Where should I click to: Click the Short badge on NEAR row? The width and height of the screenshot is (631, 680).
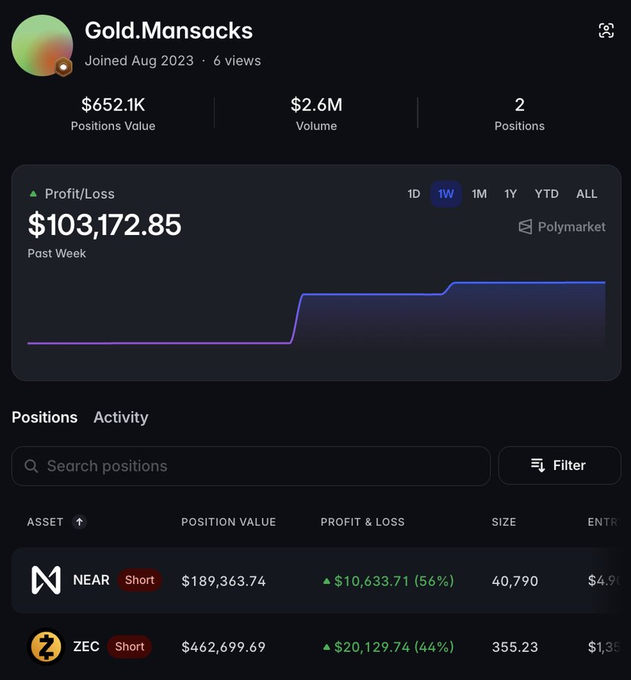click(139, 580)
